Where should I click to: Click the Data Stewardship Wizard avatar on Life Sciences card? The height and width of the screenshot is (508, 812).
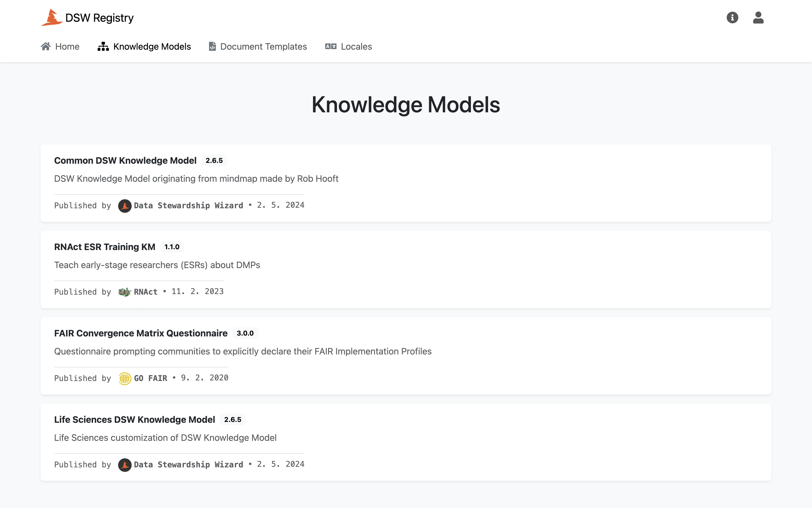tap(125, 465)
